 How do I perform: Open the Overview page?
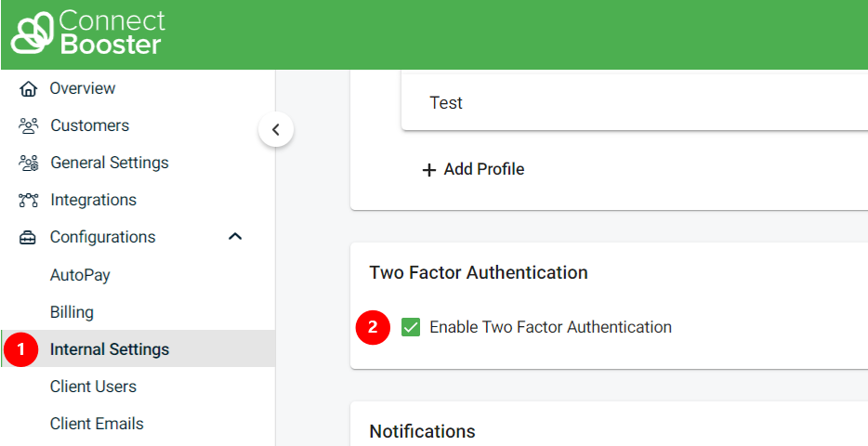(83, 88)
